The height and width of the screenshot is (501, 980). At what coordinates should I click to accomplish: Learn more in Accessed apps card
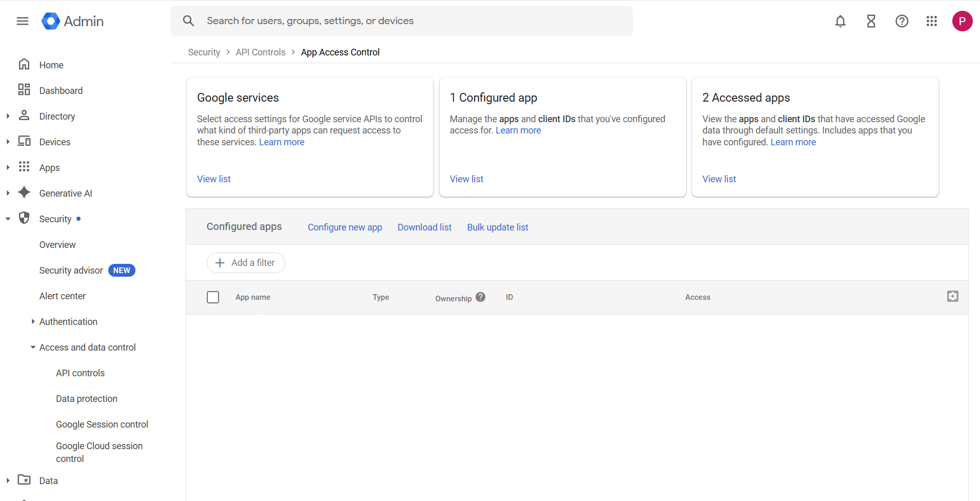coord(793,142)
